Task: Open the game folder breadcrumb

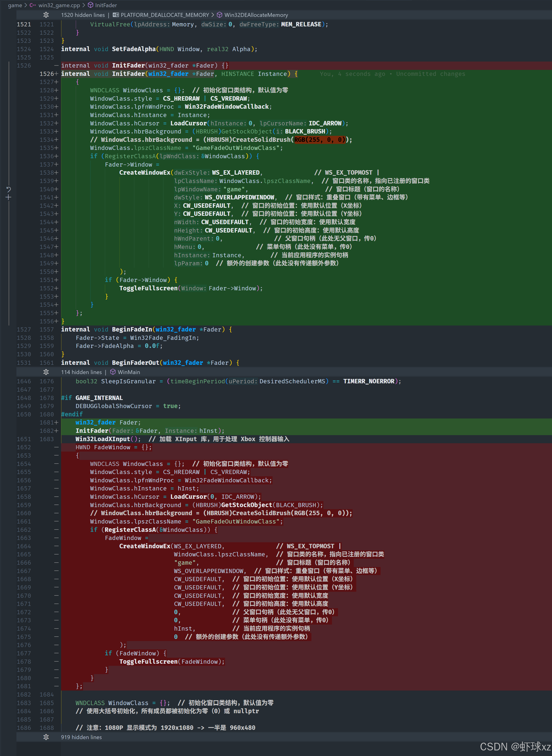Action: [15, 5]
